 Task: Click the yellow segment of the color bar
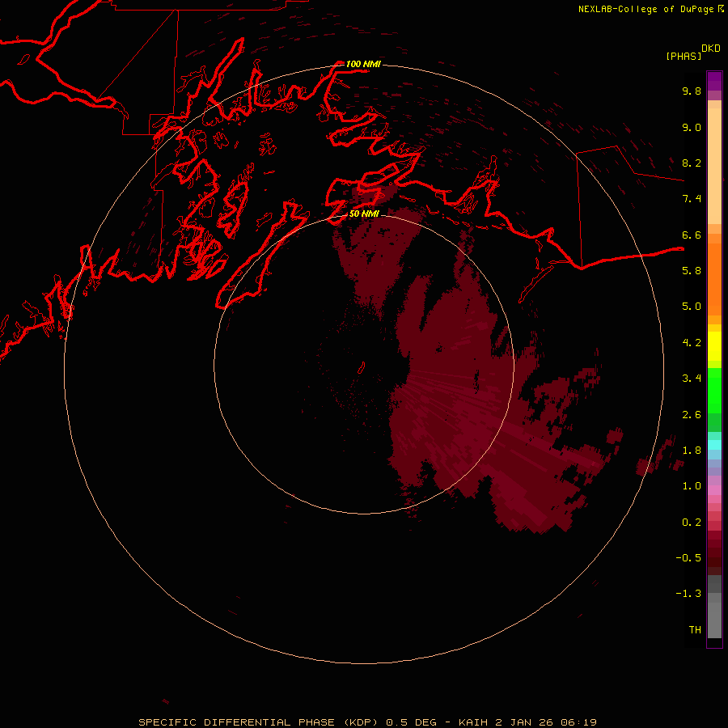click(x=714, y=346)
